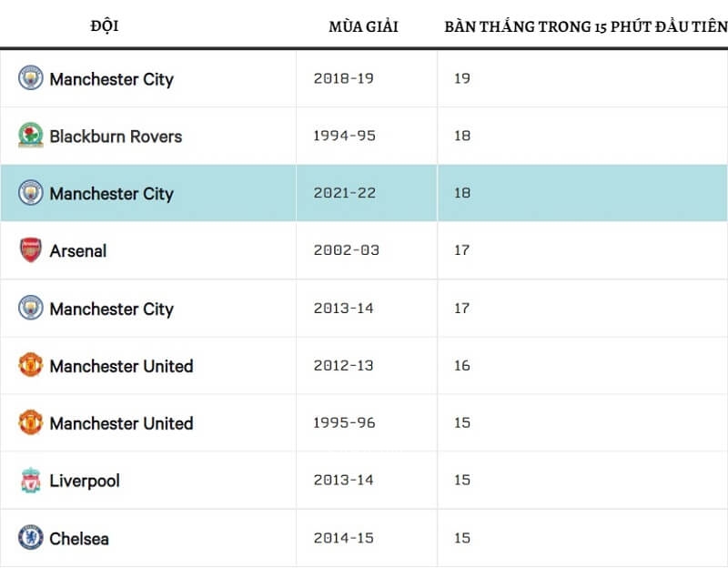Viewport: 728px width, 568px height.
Task: Click the Blackburn Rovers club crest
Action: click(31, 136)
